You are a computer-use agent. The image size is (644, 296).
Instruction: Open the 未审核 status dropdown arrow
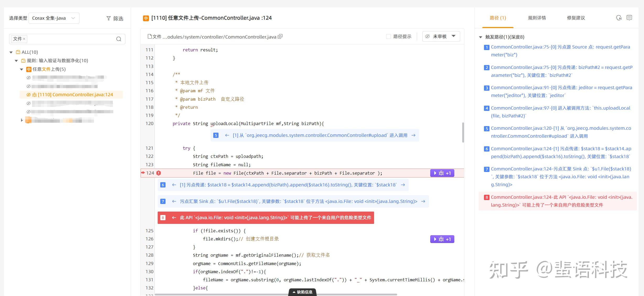(454, 36)
